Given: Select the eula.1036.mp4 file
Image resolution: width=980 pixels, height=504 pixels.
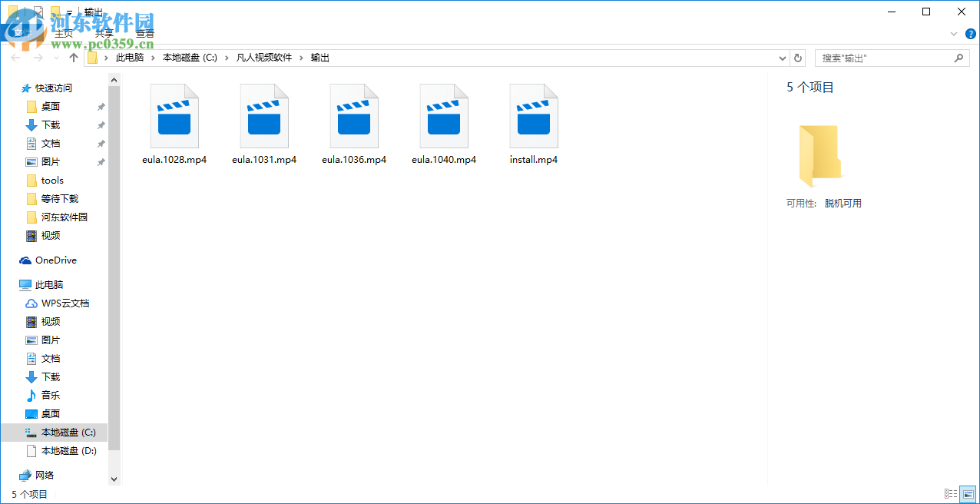Looking at the screenshot, I should coord(354,125).
